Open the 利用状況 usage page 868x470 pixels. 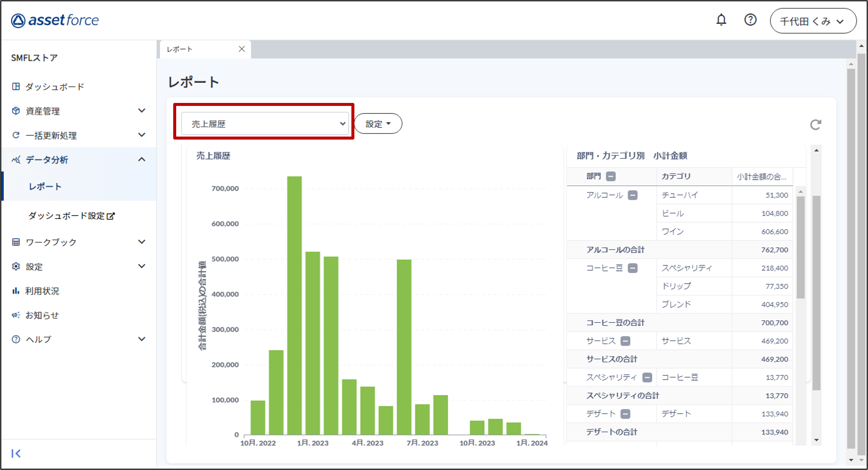pos(42,291)
